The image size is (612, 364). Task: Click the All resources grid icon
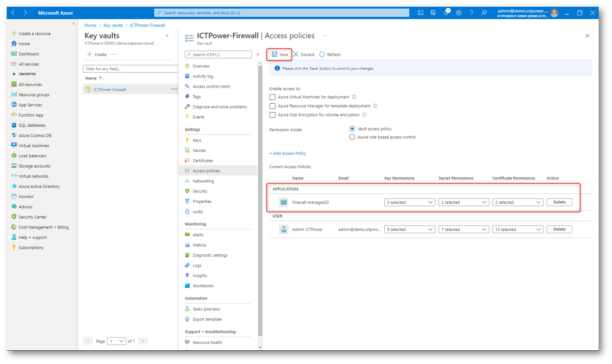click(x=14, y=84)
